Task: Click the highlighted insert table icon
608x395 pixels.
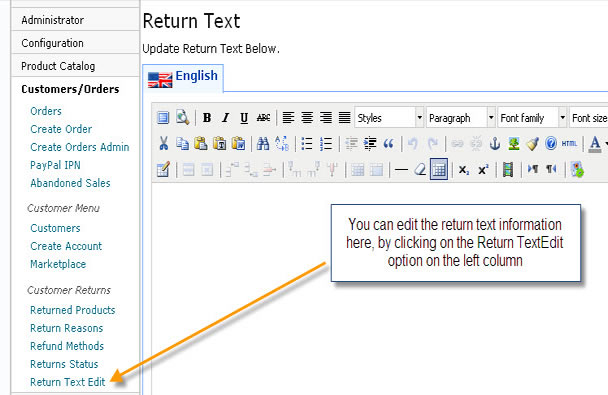Action: 439,169
